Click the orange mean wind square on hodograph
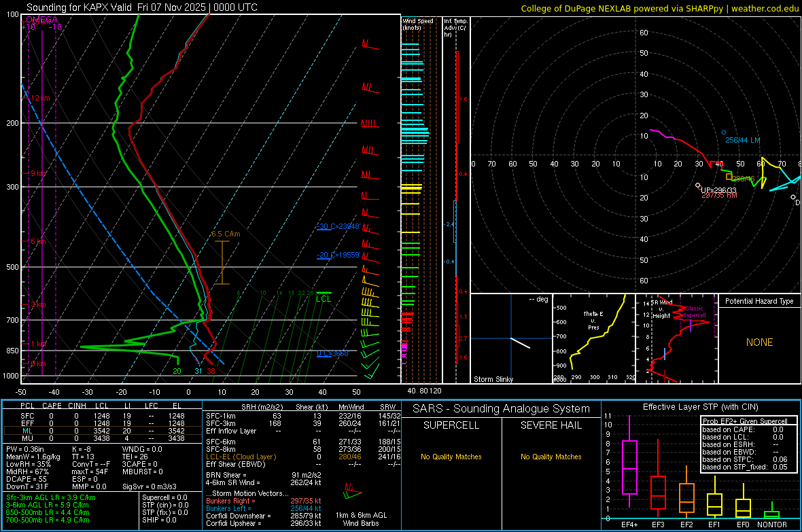Image resolution: width=802 pixels, height=532 pixels. 729,177
